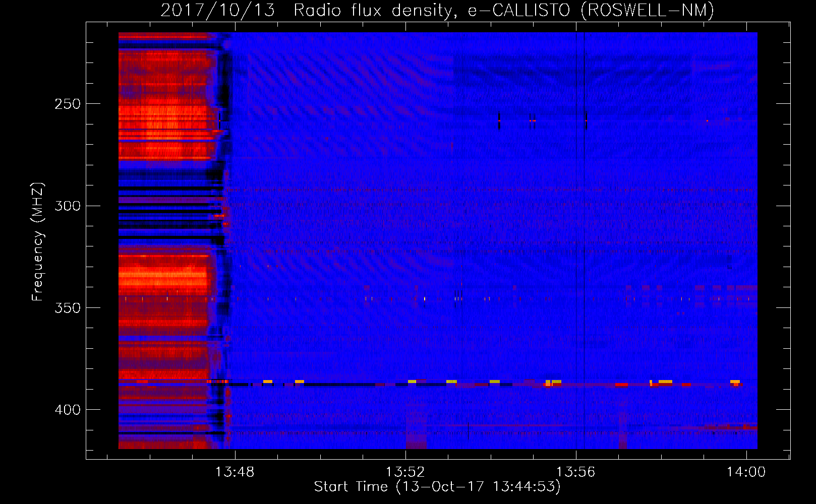Click the 13:52 time tick label
The height and width of the screenshot is (504, 816).
coord(405,472)
